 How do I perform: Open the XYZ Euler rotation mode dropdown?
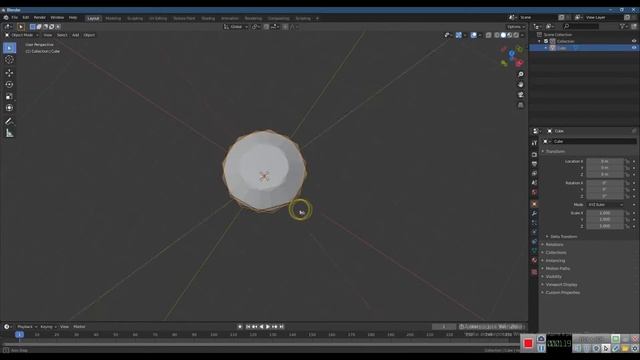pyautogui.click(x=605, y=204)
